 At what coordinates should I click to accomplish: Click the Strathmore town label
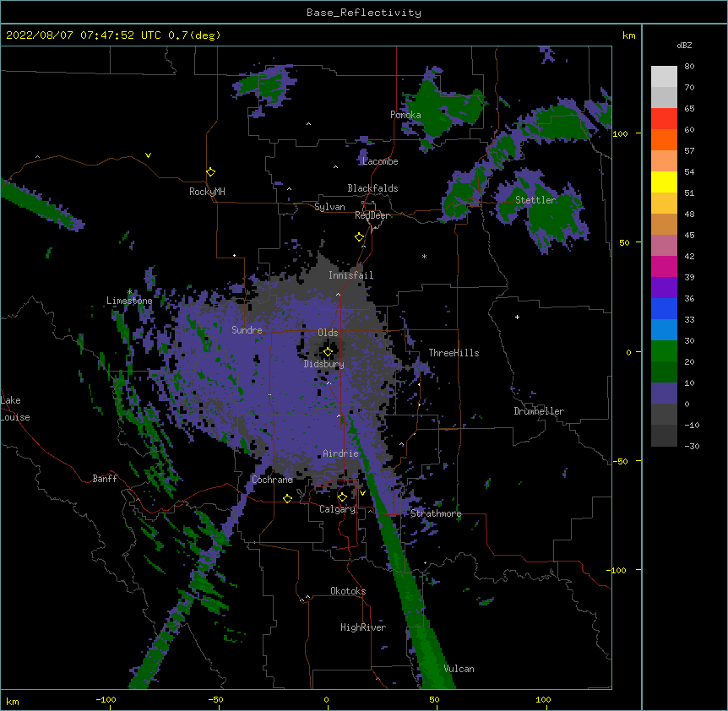pos(436,513)
